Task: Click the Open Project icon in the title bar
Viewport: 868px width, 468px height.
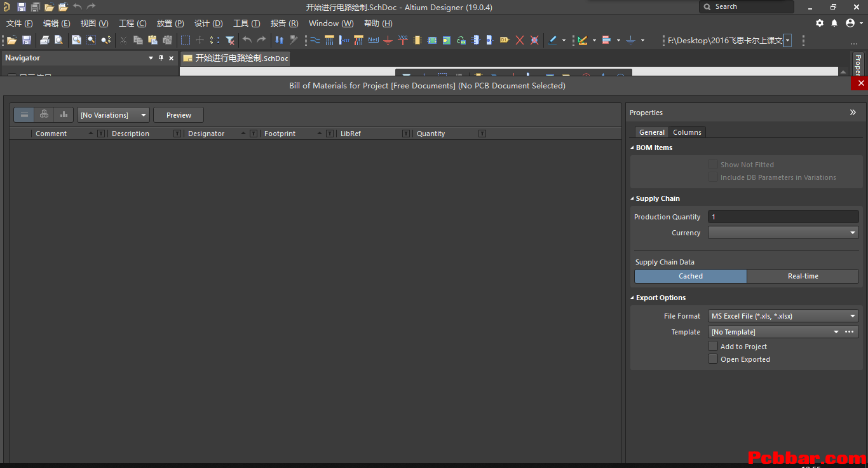Action: (63, 7)
